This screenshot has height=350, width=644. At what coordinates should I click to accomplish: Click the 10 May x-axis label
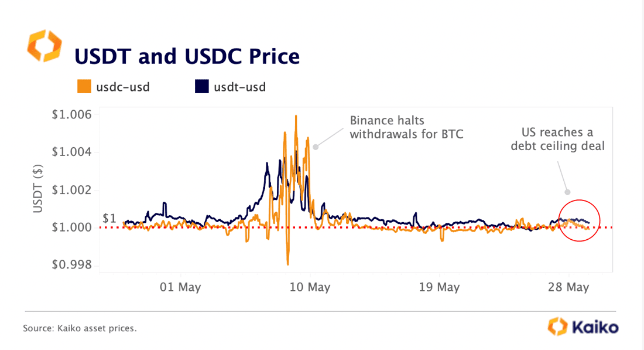tap(310, 287)
